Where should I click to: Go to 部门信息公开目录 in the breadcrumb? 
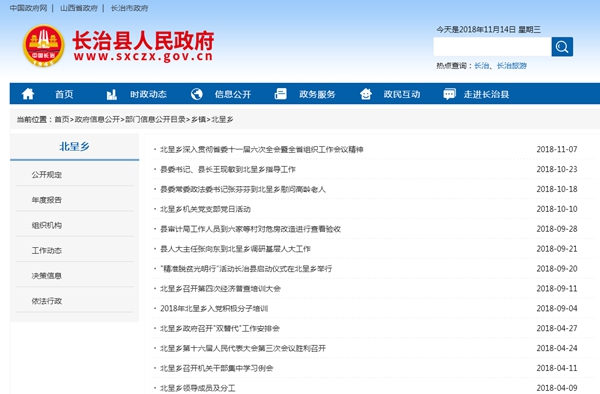point(155,119)
